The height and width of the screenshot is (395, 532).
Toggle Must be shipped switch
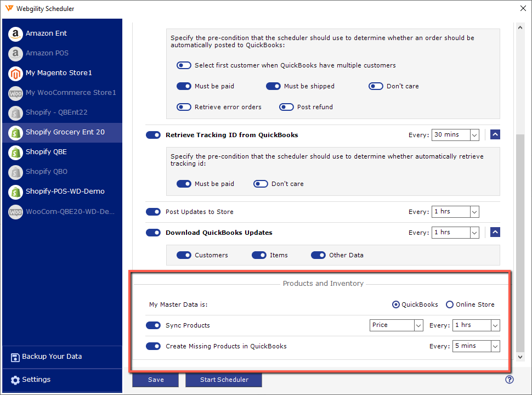click(x=273, y=86)
